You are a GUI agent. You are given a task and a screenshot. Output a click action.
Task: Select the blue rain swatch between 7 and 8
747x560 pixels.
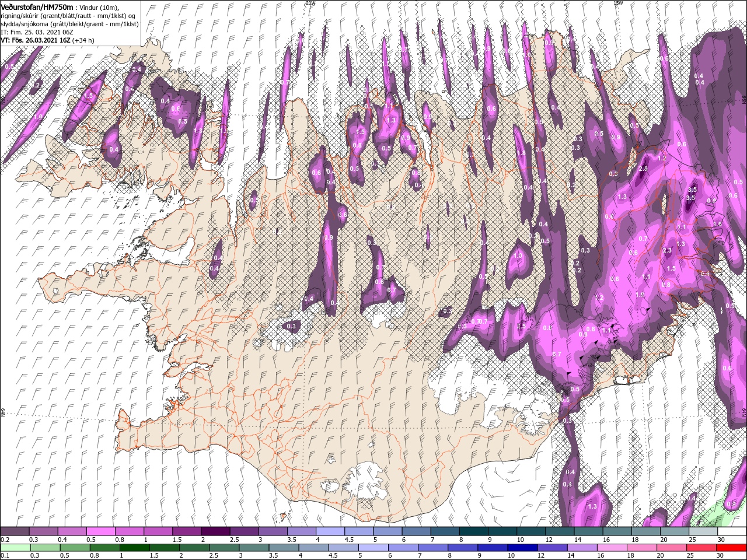click(433, 548)
